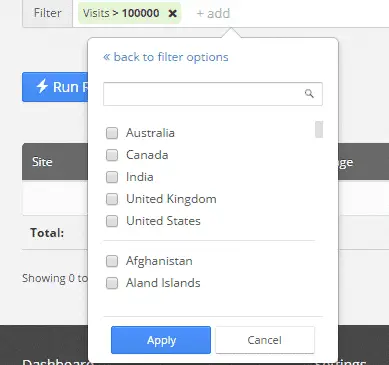Check the Aland Islands checkbox
389x365 pixels.
[112, 283]
